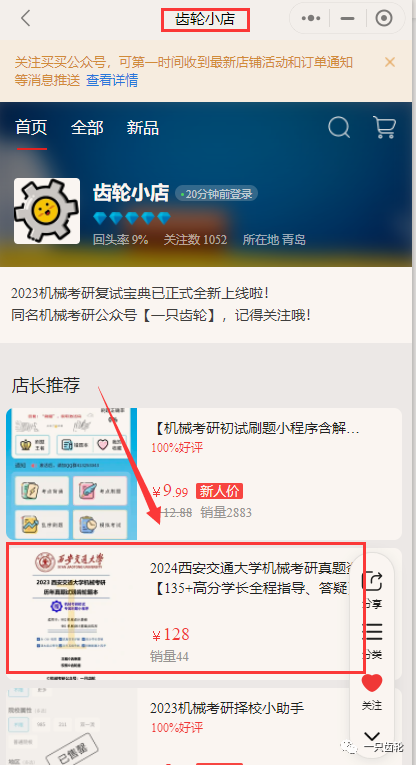Switch to the 首页 tab
Image resolution: width=416 pixels, height=765 pixels.
(x=31, y=128)
